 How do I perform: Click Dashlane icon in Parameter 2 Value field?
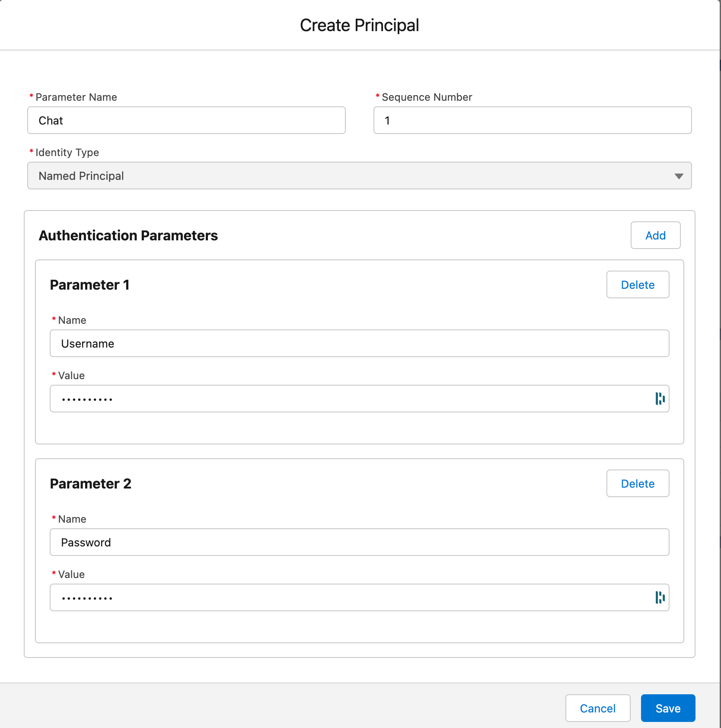click(x=660, y=597)
